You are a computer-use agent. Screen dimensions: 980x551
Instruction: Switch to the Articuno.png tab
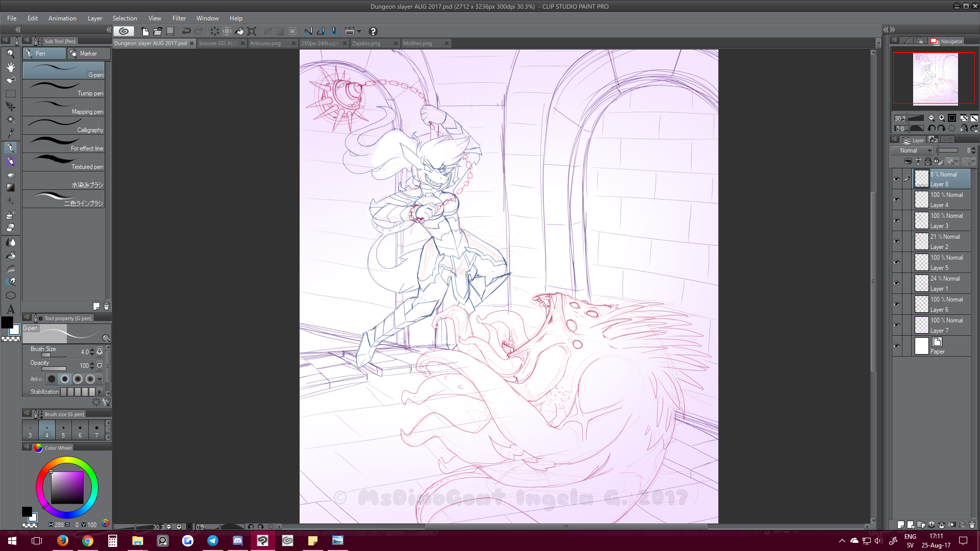coord(265,43)
